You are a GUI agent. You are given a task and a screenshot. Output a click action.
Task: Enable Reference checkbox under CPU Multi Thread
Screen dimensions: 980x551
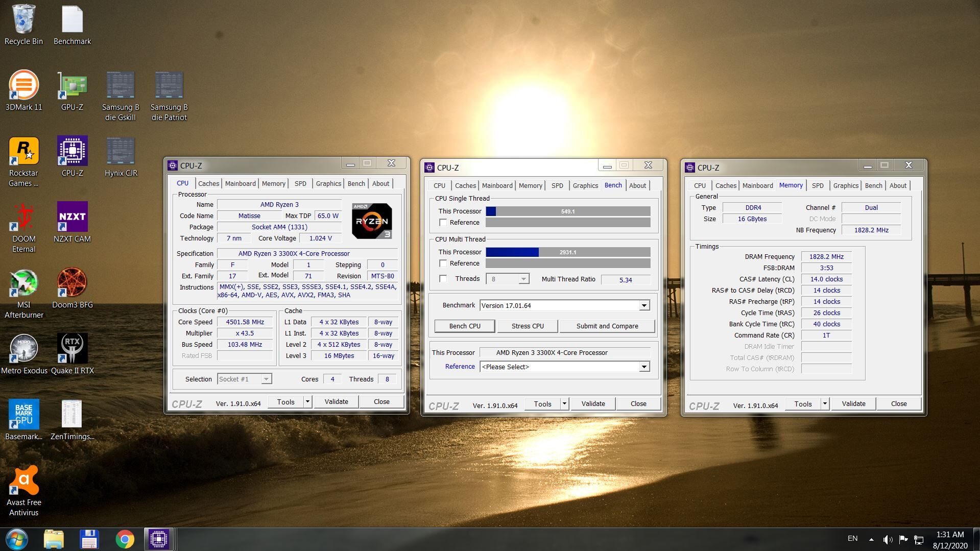443,263
